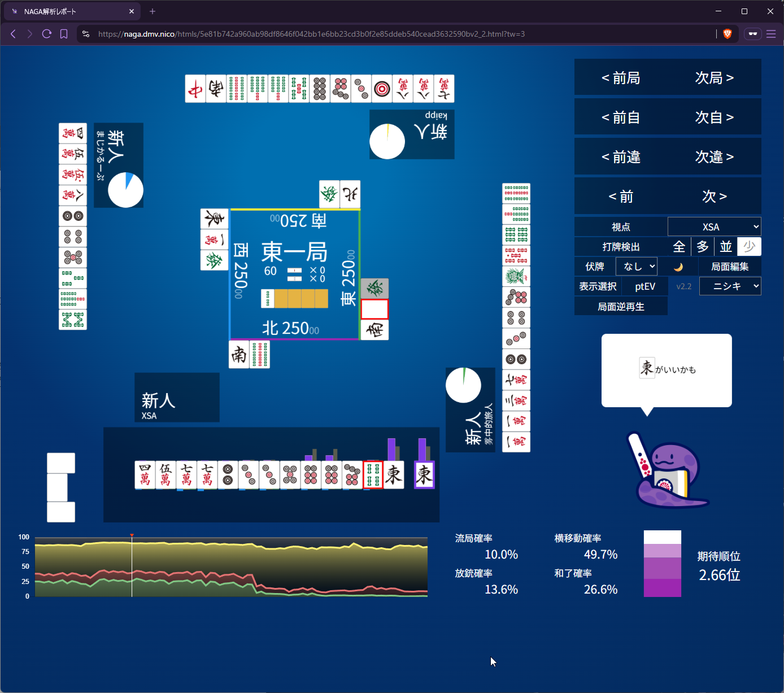Open the Brave Shields lion icon
784x693 pixels.
728,34
